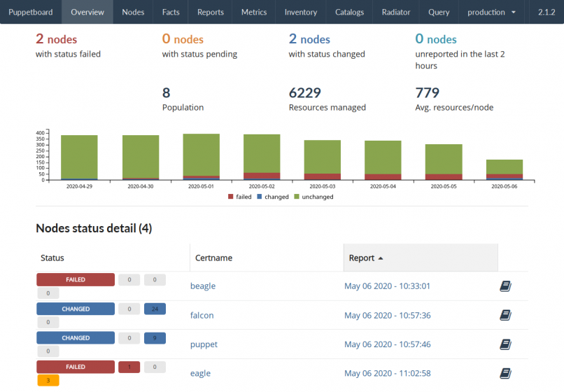Open puppet report dated 10:57:46
The width and height of the screenshot is (564, 392).
(387, 344)
